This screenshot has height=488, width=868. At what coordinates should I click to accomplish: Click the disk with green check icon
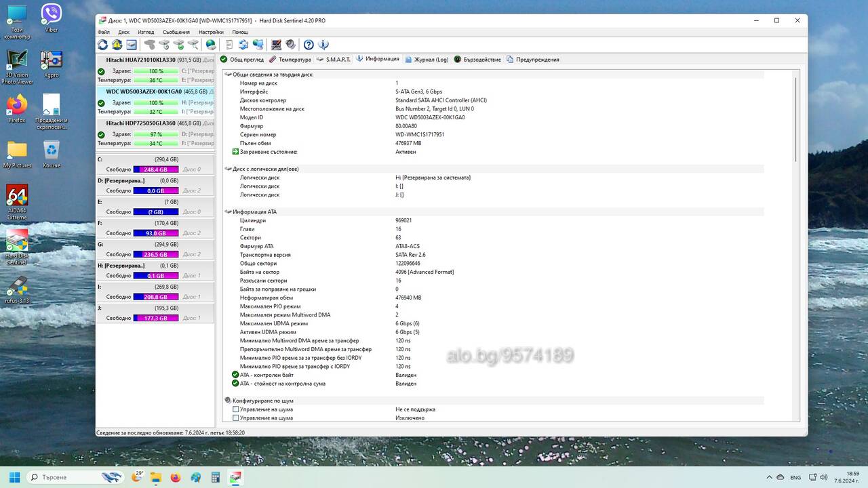pos(178,45)
